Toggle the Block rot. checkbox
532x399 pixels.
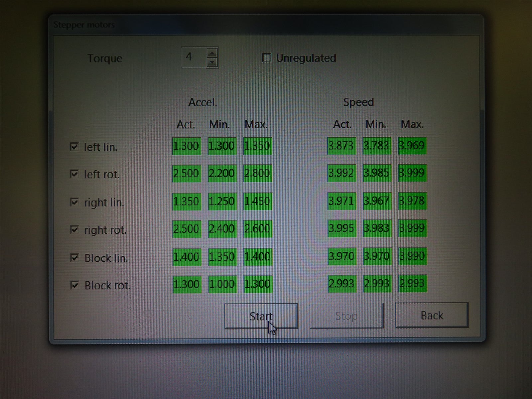pos(74,285)
